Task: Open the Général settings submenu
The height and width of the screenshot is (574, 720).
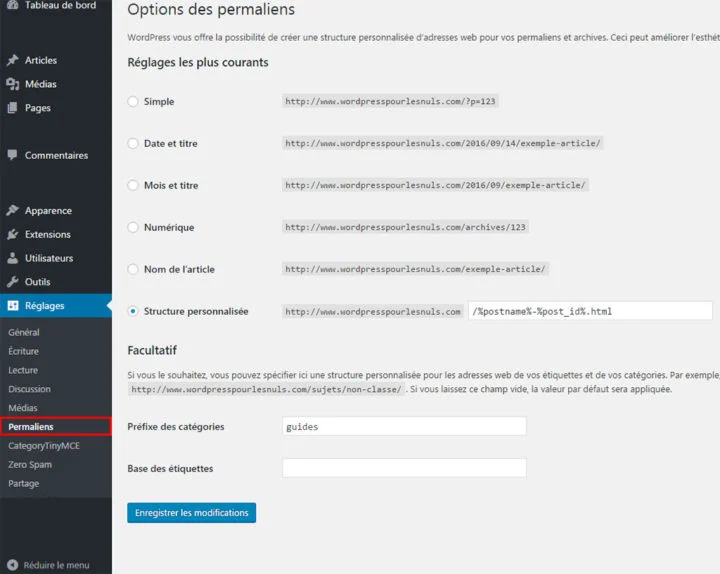Action: [24, 332]
